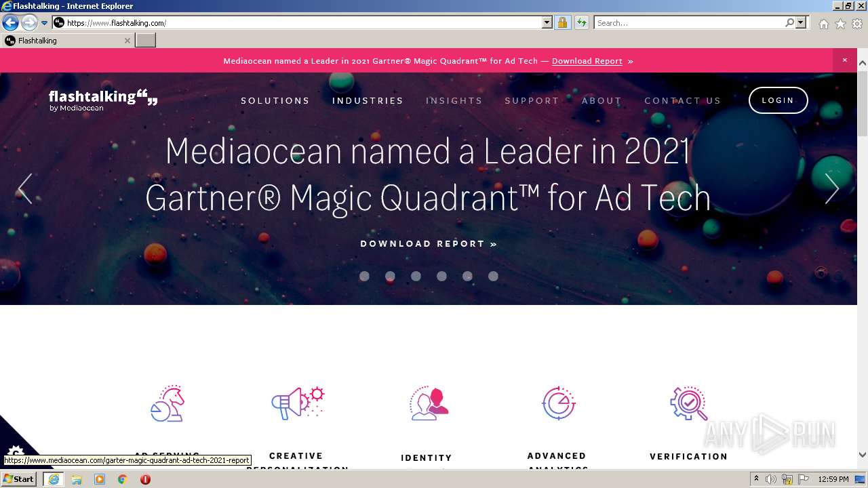Select the third carousel slide dot
This screenshot has width=868, height=488.
pyautogui.click(x=416, y=276)
